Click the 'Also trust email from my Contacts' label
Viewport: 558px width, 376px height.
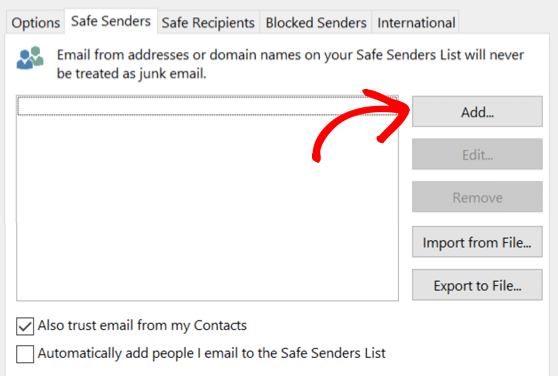[x=142, y=325]
